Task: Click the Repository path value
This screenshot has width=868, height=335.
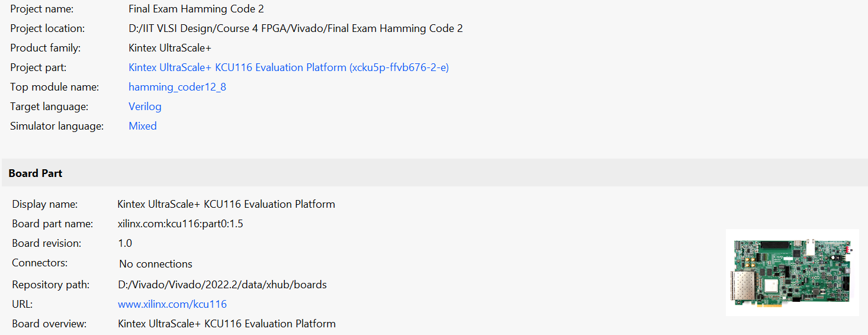Action: tap(222, 285)
